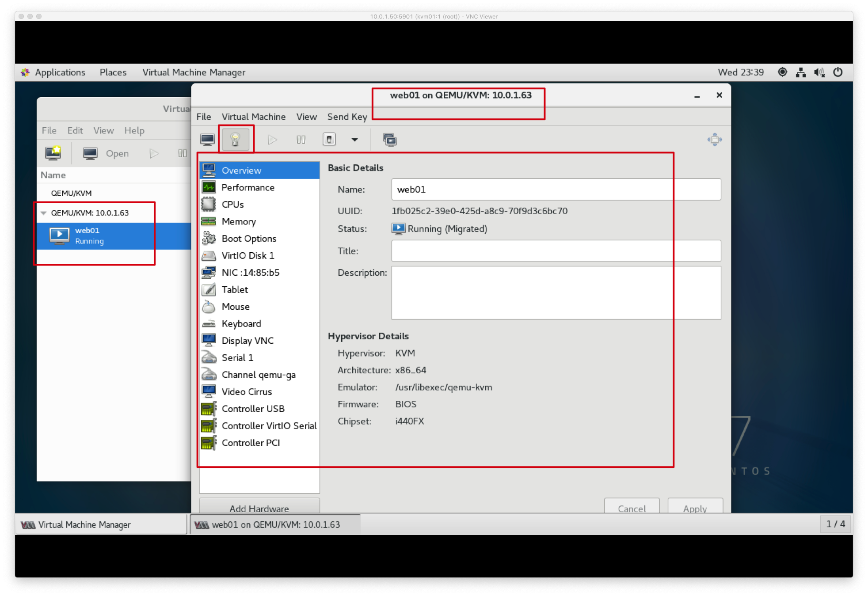Open View menu in web01 window
The width and height of the screenshot is (868, 596).
tap(306, 117)
